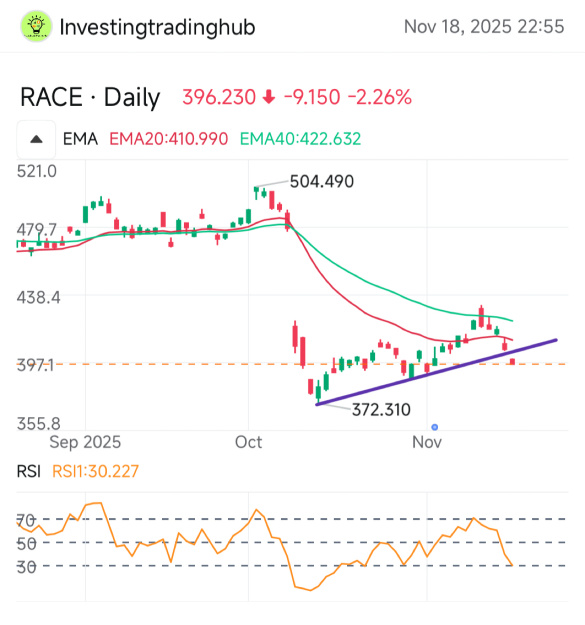Select the RACE · Daily chart title
The width and height of the screenshot is (585, 625).
(90, 97)
